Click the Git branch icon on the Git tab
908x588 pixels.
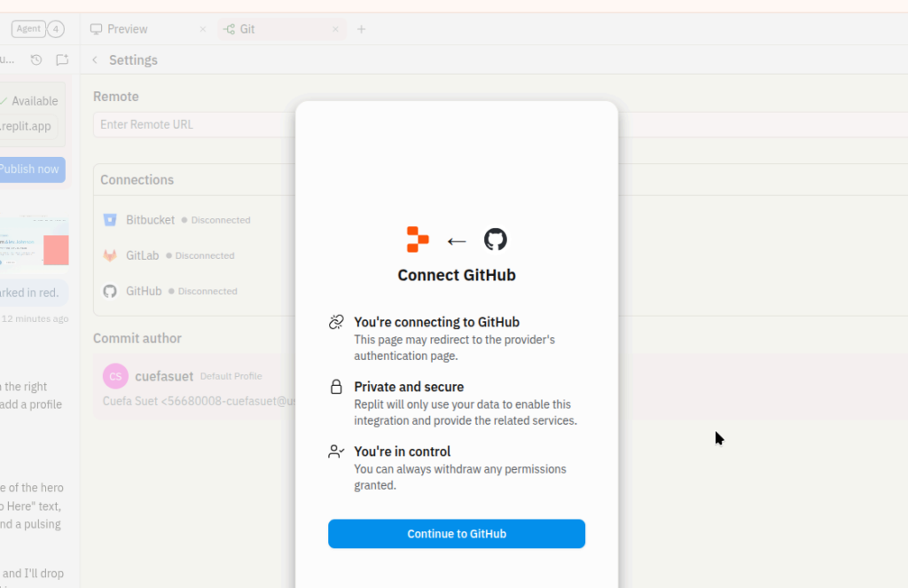click(x=229, y=28)
